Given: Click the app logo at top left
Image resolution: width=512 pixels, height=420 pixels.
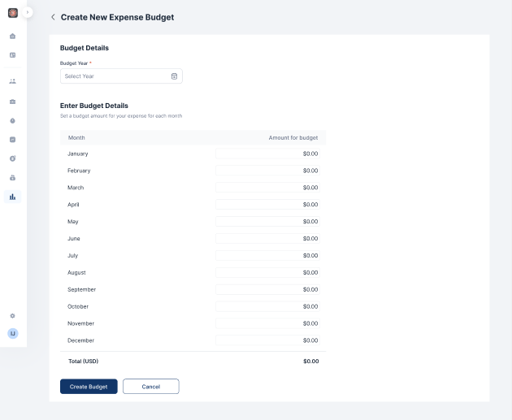Looking at the screenshot, I should point(12,12).
